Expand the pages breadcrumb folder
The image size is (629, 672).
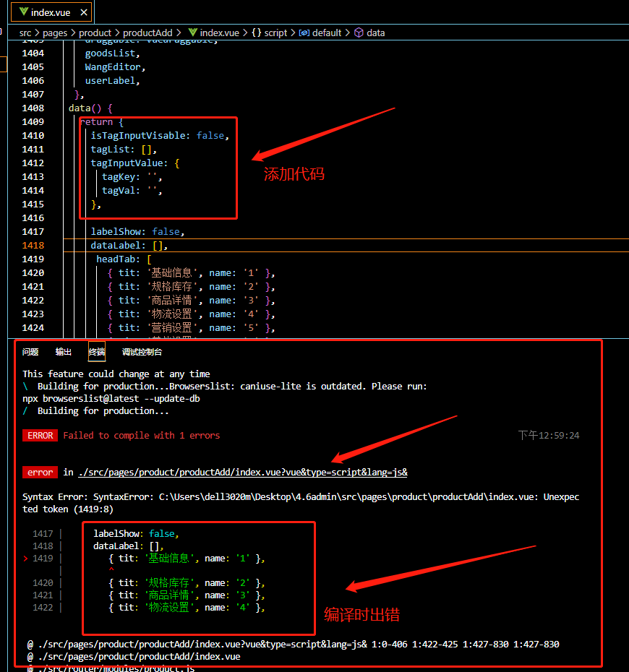54,33
